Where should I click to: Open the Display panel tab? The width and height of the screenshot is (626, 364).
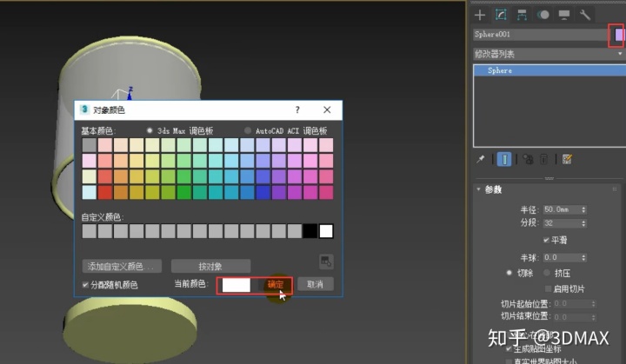coord(563,15)
